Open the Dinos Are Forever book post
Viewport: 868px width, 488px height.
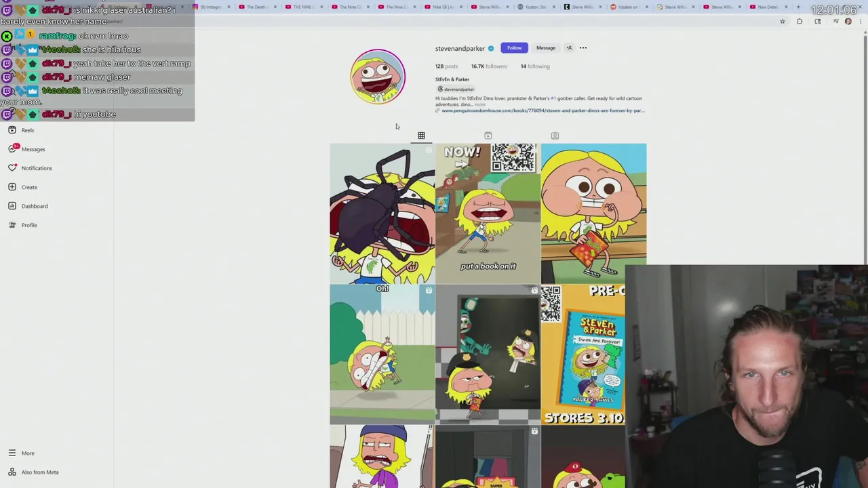[x=583, y=354]
